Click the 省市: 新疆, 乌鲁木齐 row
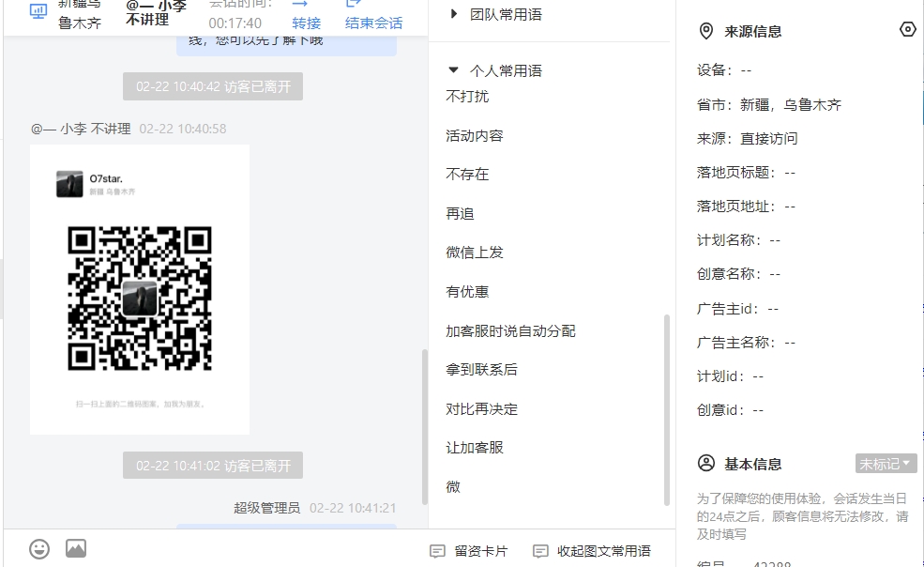The image size is (924, 567). pyautogui.click(x=769, y=105)
